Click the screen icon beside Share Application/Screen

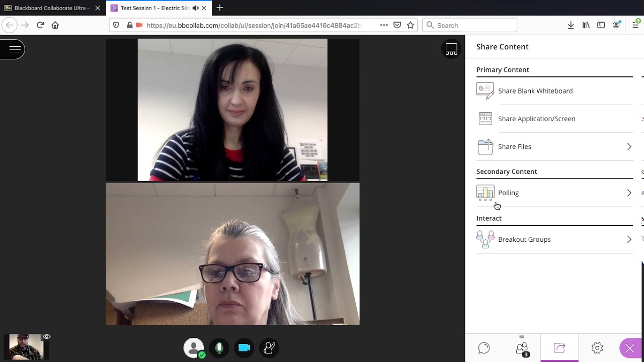coord(486,119)
